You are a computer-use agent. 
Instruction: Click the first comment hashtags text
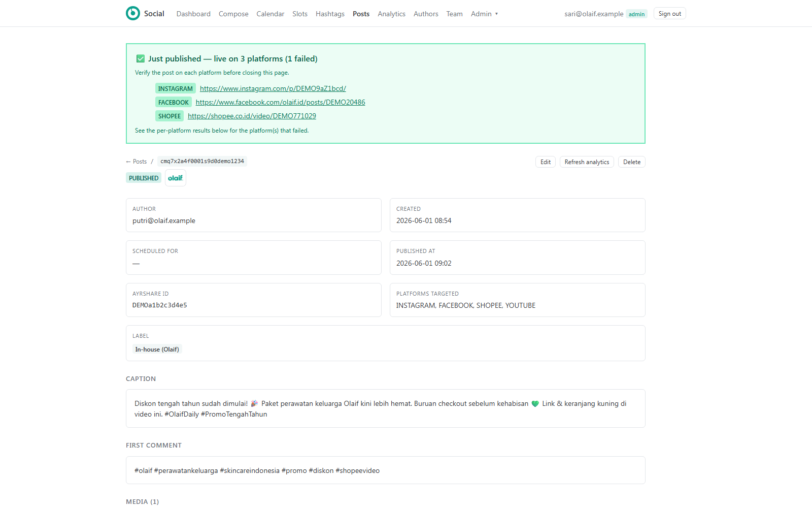pyautogui.click(x=257, y=470)
